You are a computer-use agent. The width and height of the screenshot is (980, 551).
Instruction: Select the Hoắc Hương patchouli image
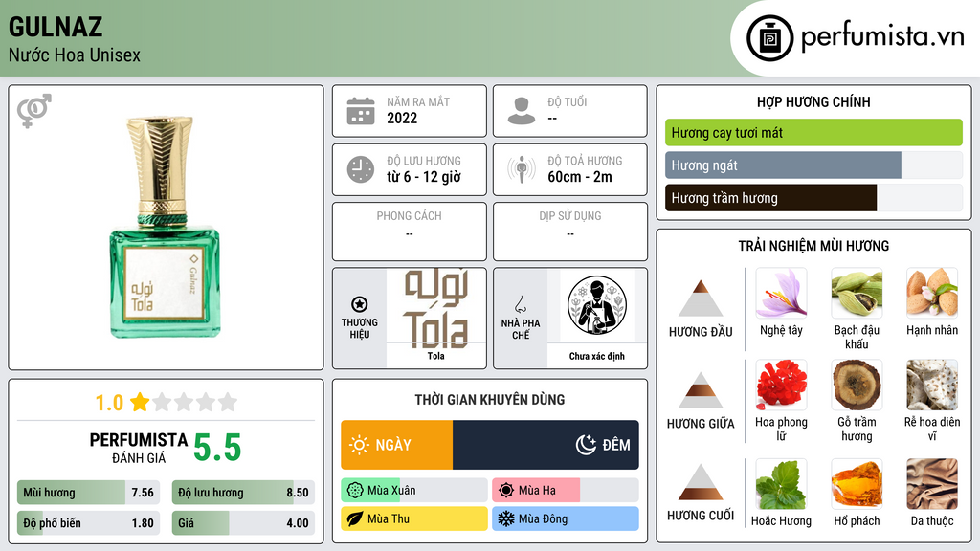pyautogui.click(x=781, y=484)
